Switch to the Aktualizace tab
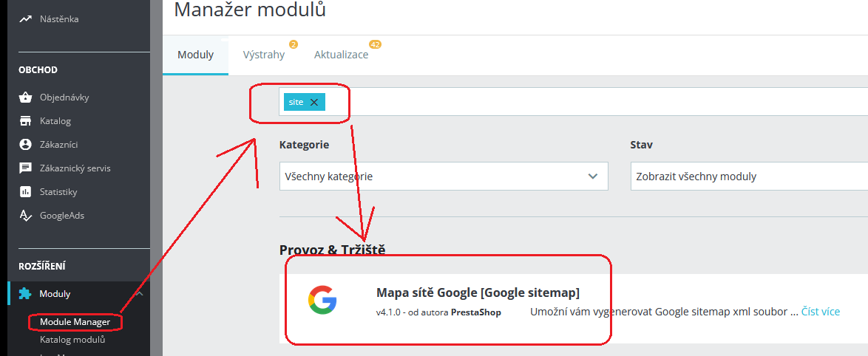 point(341,55)
